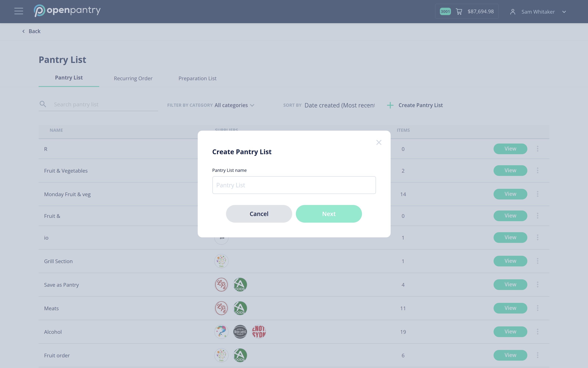Switch to the Pantry List tab
588x368 pixels.
pos(69,78)
